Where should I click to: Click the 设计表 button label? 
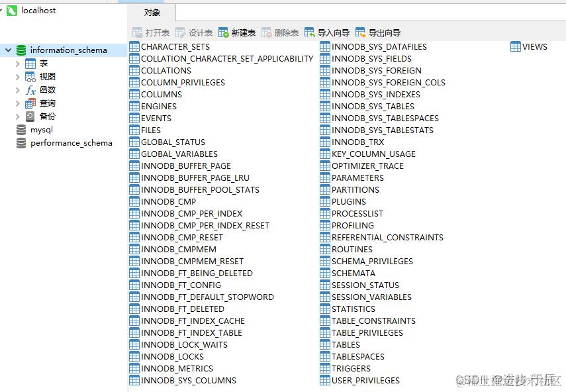(201, 33)
